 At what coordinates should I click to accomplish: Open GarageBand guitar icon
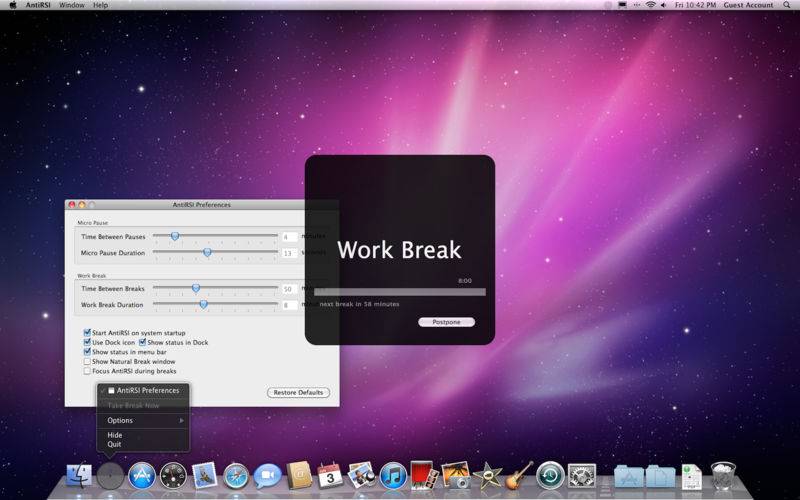coord(519,475)
